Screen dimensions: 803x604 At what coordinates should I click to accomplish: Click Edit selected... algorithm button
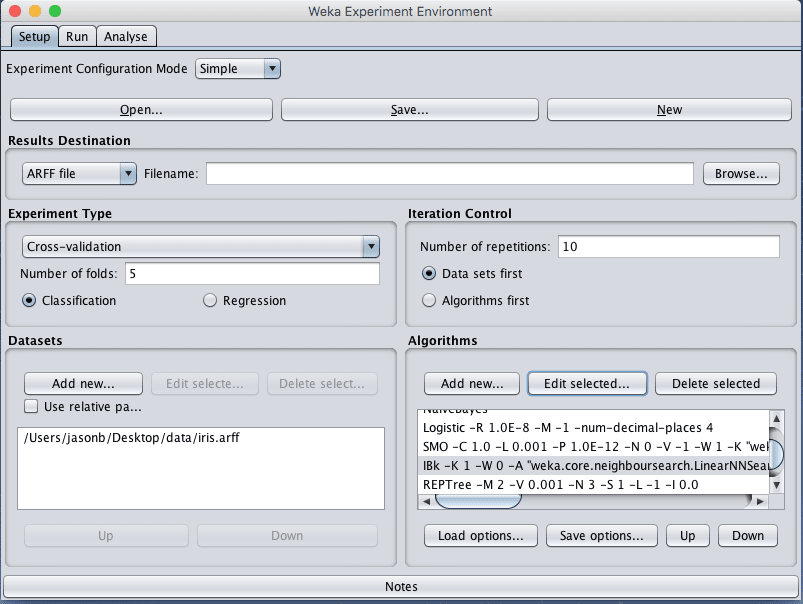(587, 384)
